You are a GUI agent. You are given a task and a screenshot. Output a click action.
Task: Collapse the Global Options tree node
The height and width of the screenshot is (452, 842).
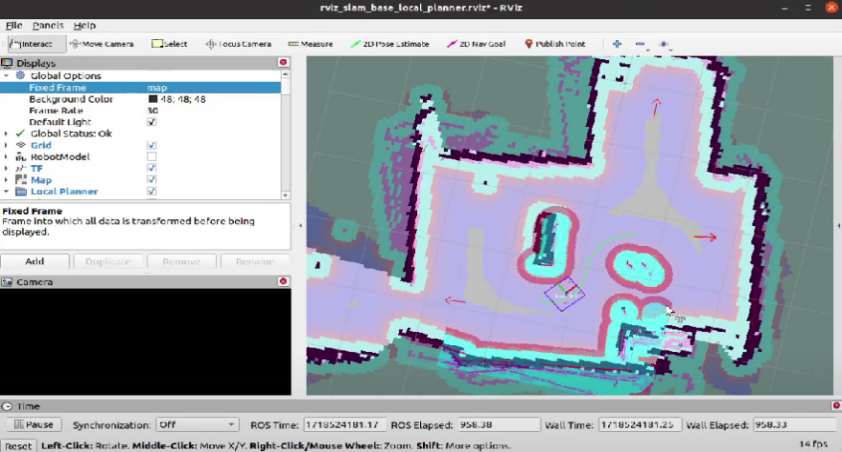point(7,76)
